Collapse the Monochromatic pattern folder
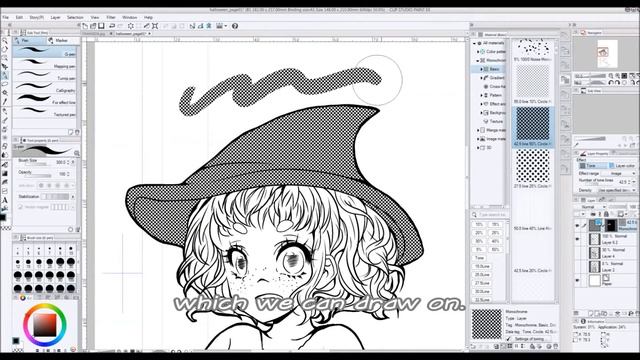 [x=478, y=60]
